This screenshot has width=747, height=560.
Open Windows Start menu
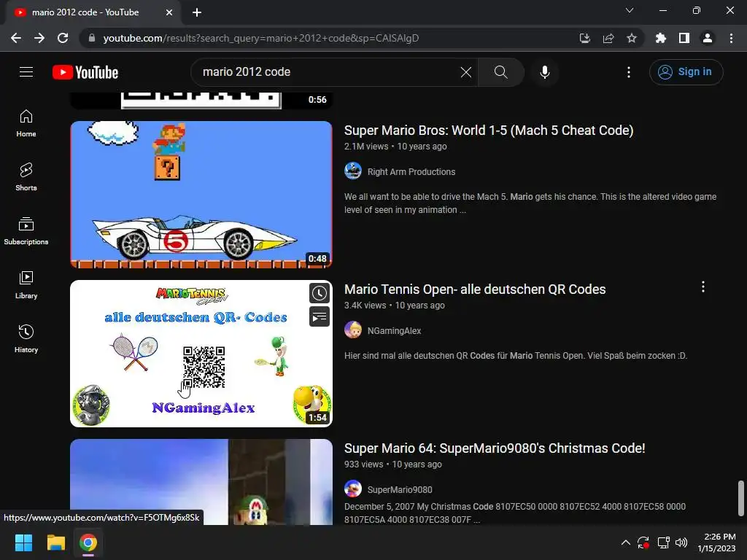point(23,542)
